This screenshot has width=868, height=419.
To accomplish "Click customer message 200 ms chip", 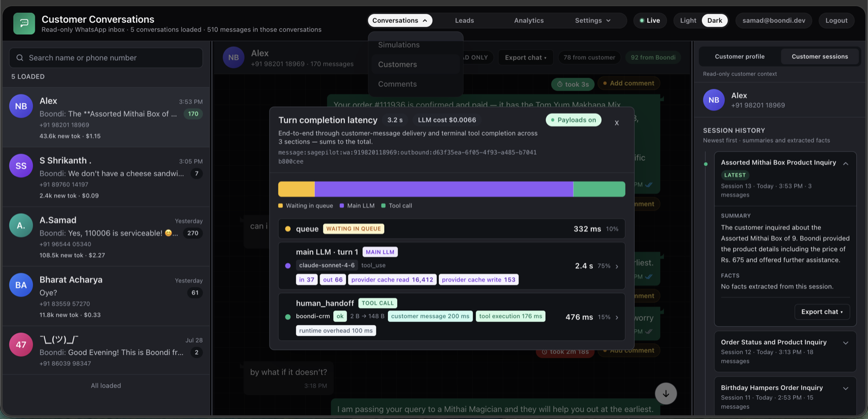I will pos(430,316).
